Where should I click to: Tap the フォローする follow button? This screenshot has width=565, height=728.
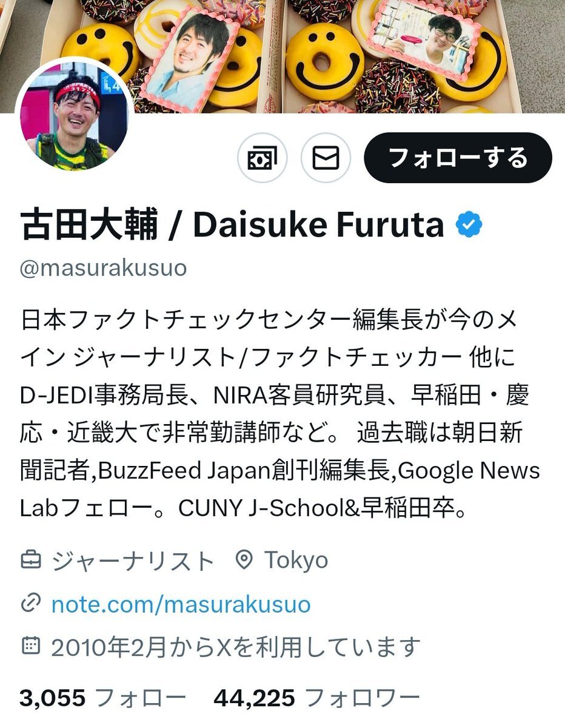tap(458, 158)
